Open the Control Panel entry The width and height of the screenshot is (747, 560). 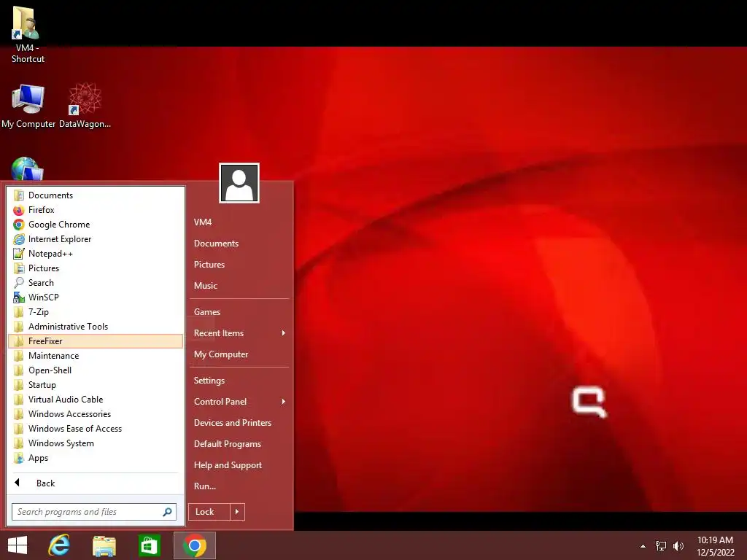(x=239, y=402)
